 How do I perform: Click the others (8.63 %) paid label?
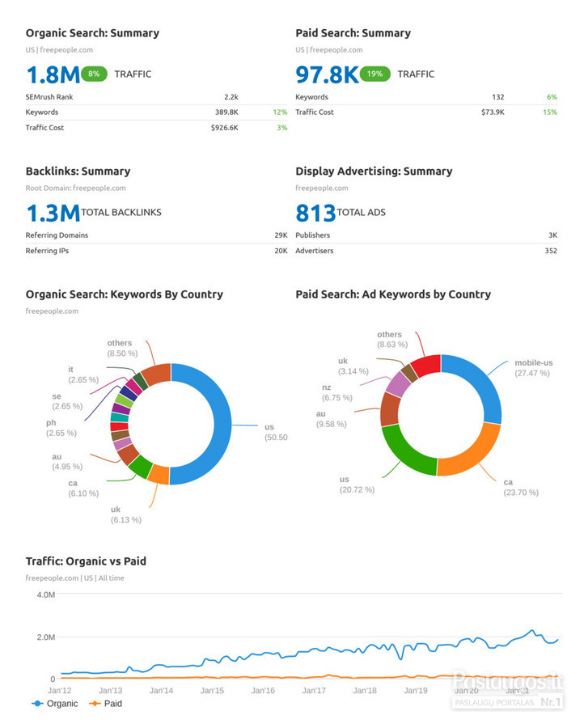392,340
